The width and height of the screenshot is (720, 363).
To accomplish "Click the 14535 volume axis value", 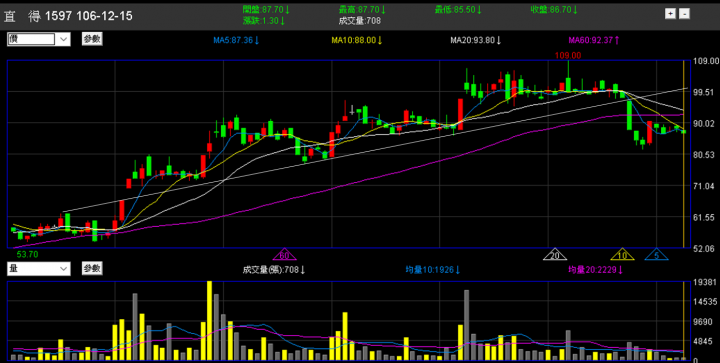I will tap(704, 302).
